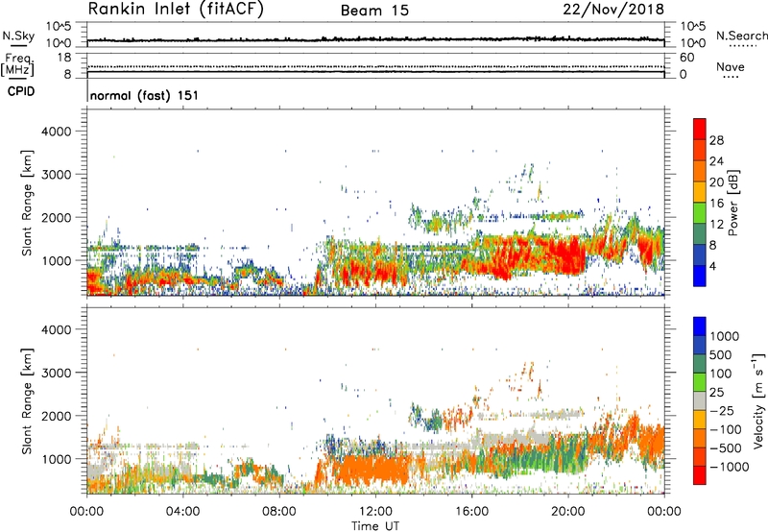
Task: Click the '12' label on the Power scale
Action: [x=716, y=225]
